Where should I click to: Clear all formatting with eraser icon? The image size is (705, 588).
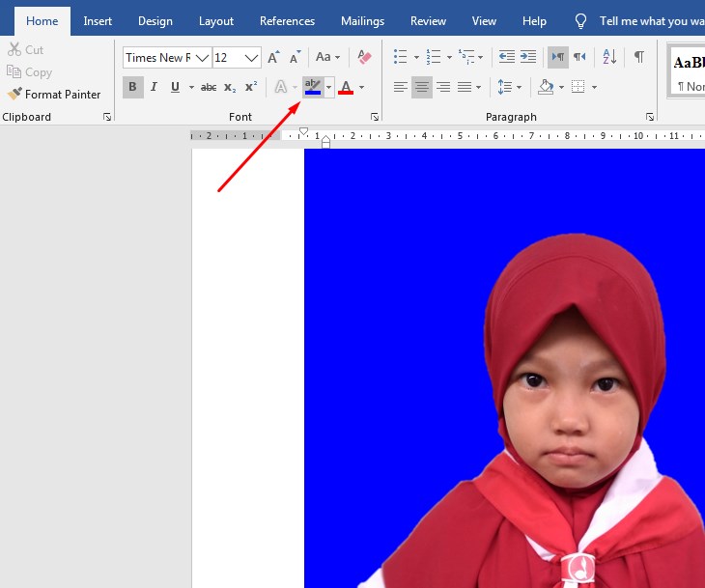(364, 57)
